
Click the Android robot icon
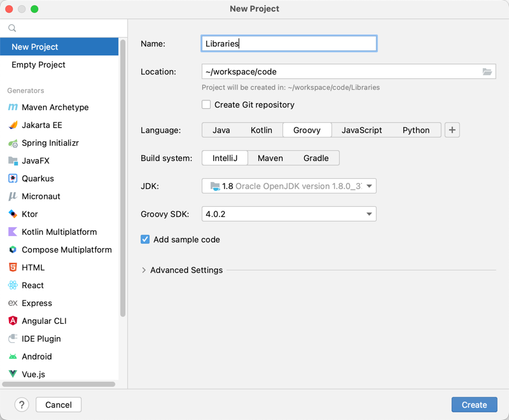pyautogui.click(x=13, y=356)
